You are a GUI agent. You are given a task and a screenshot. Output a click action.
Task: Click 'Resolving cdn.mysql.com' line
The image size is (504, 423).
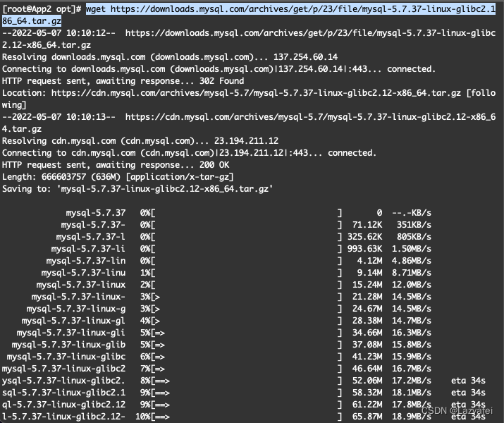coord(140,141)
